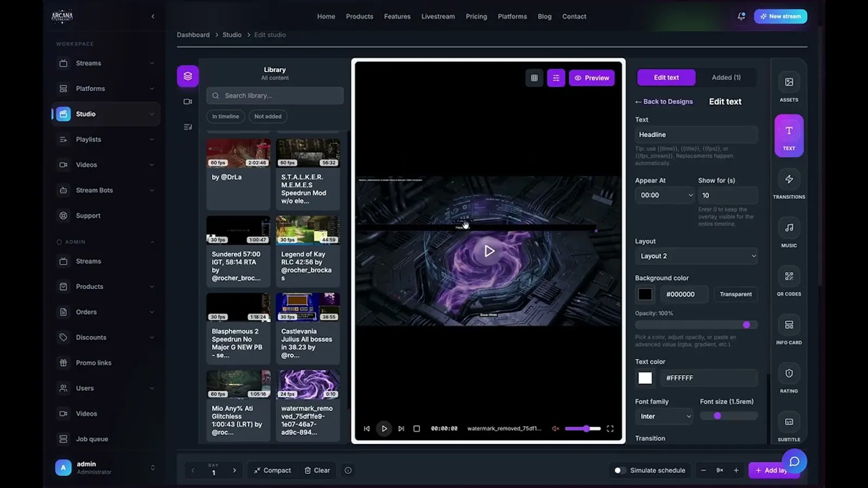
Task: Click the Search library field
Action: coord(275,95)
